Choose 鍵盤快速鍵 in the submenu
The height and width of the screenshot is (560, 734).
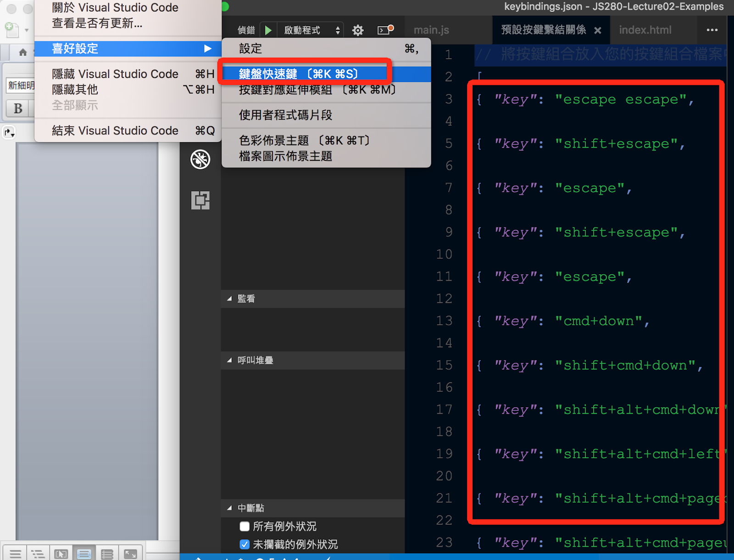[326, 74]
